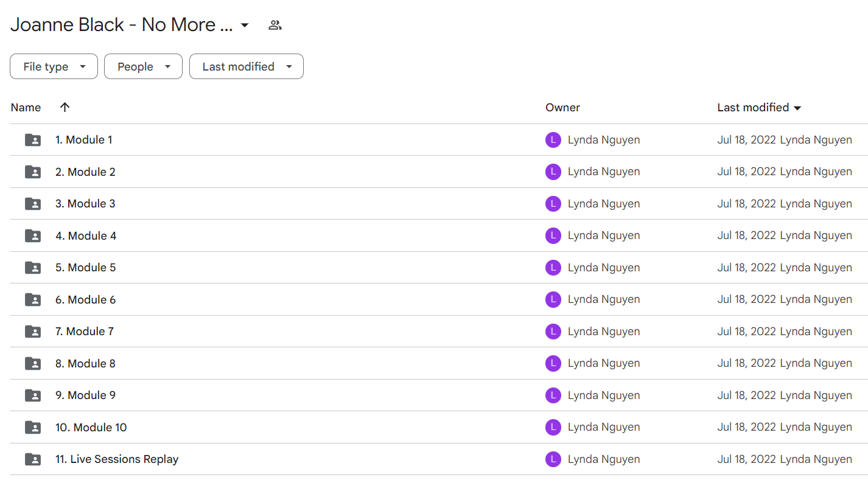Click the purple L avatar in Module 5 row
868x497 pixels.
click(553, 268)
